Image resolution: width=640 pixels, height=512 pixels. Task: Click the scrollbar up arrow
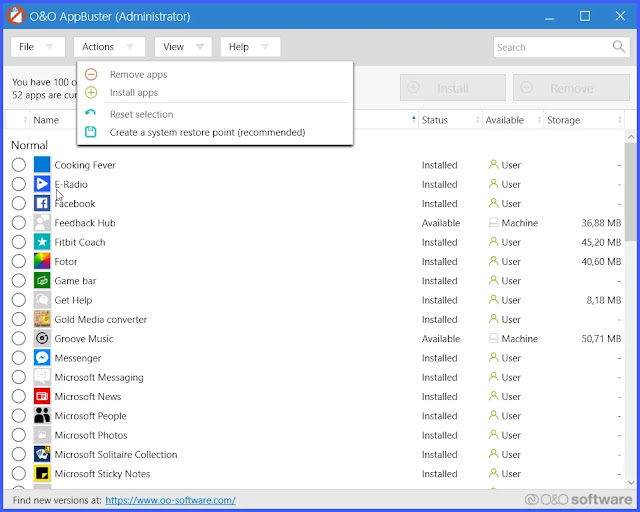point(631,136)
